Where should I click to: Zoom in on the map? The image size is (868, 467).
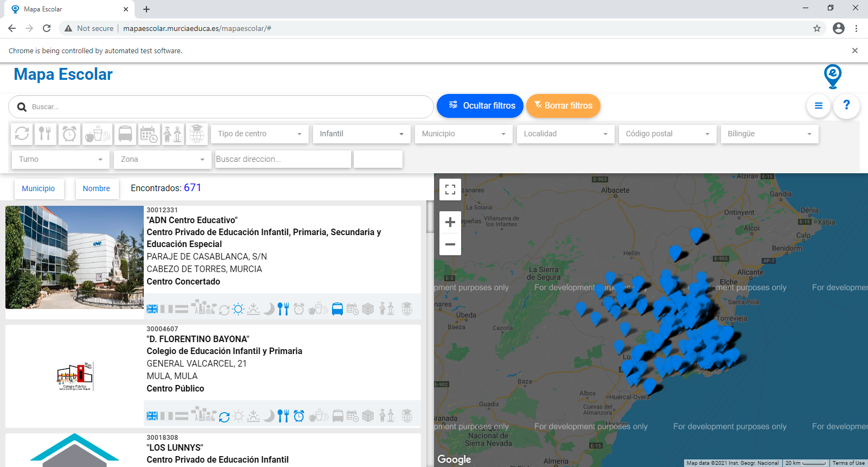(450, 222)
